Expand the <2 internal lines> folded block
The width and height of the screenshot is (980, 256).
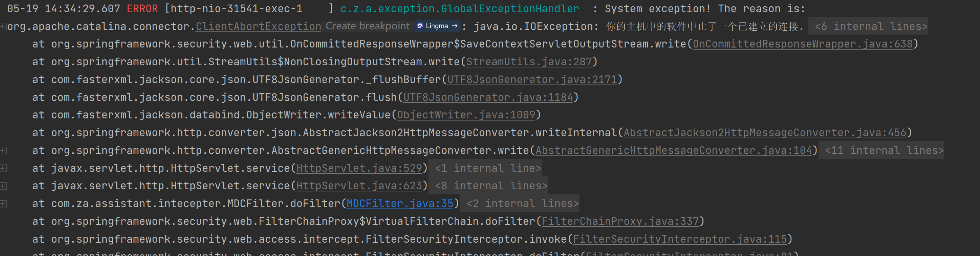(x=523, y=204)
